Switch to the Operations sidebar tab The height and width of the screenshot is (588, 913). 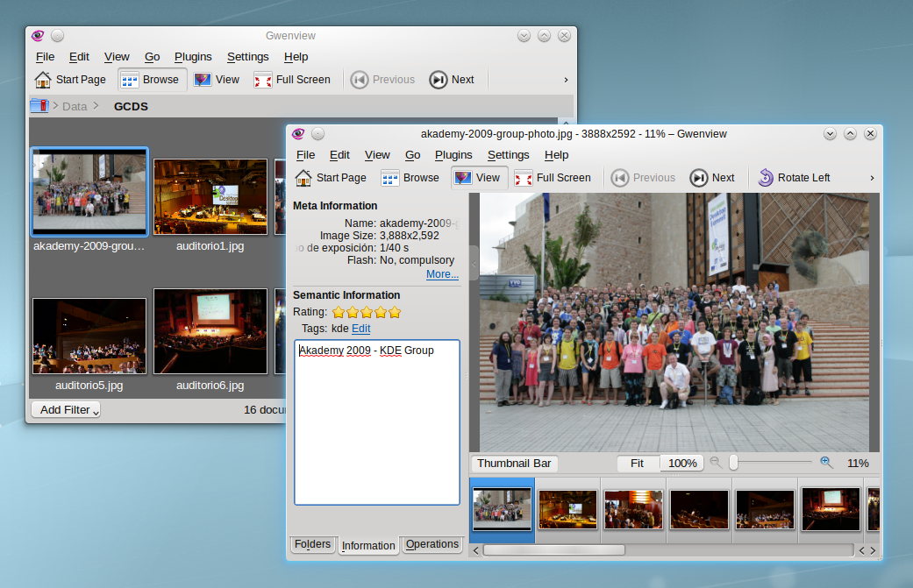tap(432, 544)
